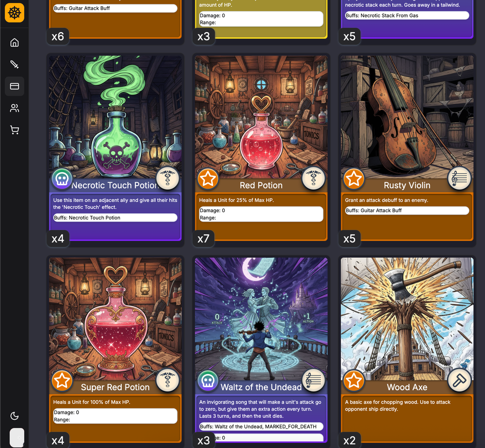Open the shopping cart in sidebar
The width and height of the screenshot is (485, 448).
click(x=15, y=130)
